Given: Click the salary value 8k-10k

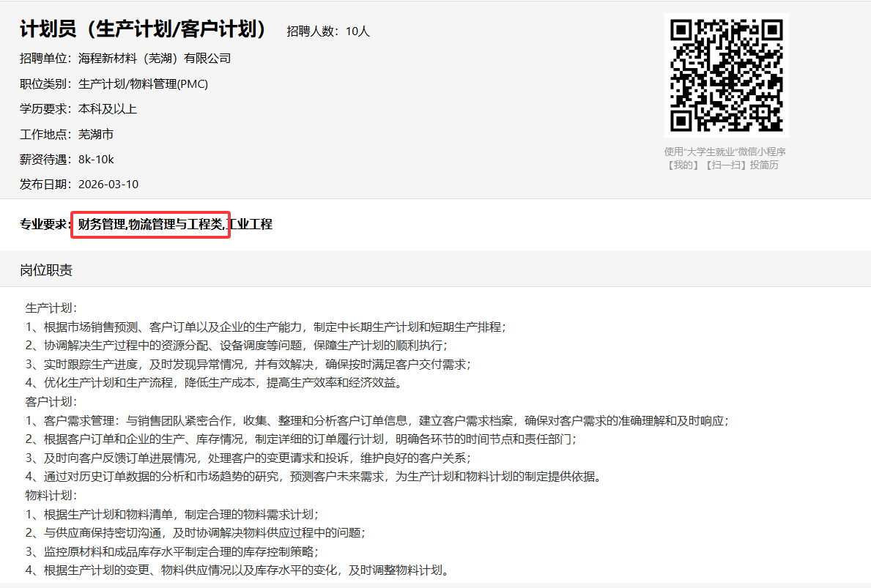Looking at the screenshot, I should pos(96,160).
